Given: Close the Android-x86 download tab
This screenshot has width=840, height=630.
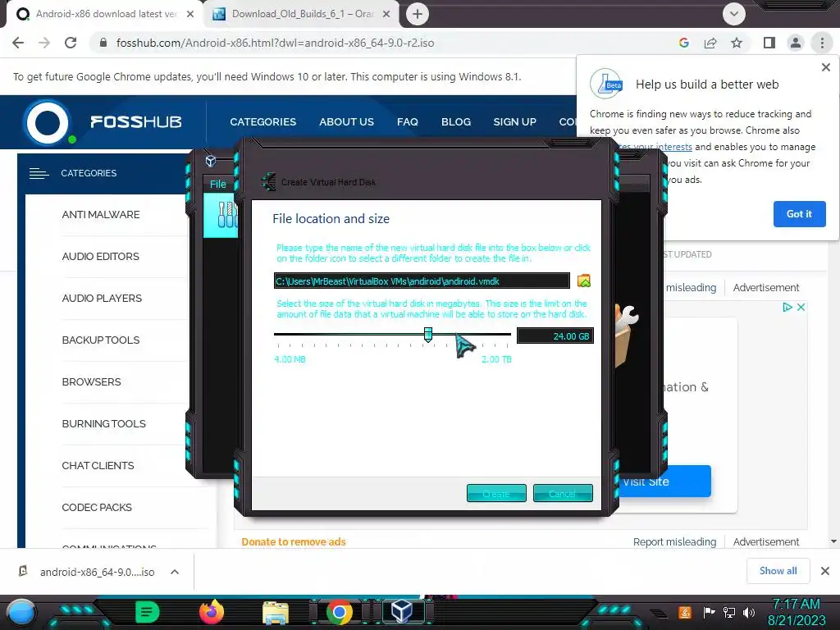Looking at the screenshot, I should 190,14.
